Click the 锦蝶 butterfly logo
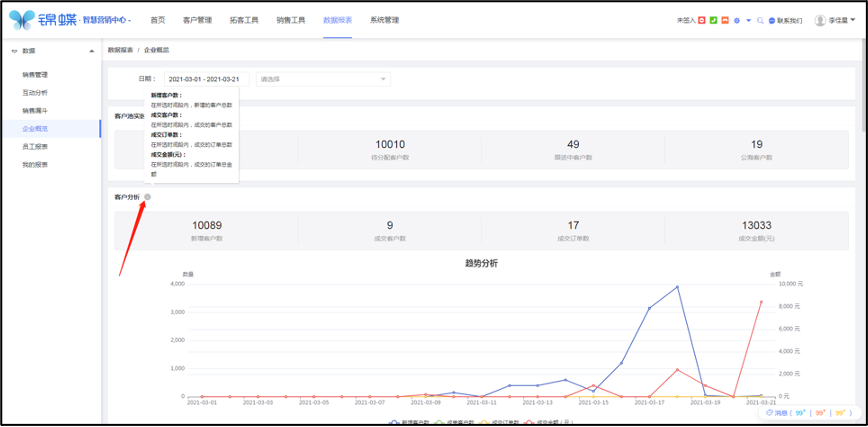868x427 pixels. 23,20
